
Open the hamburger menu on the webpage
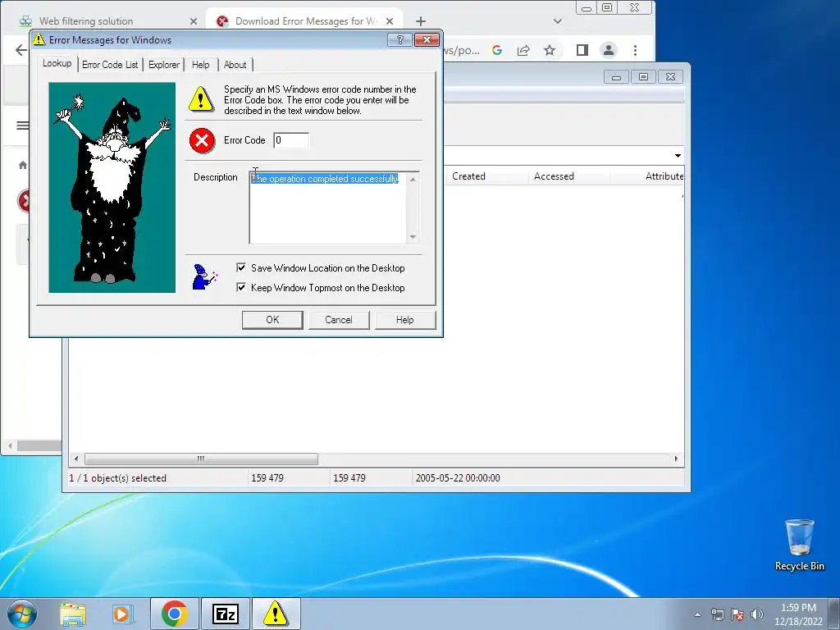(22, 126)
